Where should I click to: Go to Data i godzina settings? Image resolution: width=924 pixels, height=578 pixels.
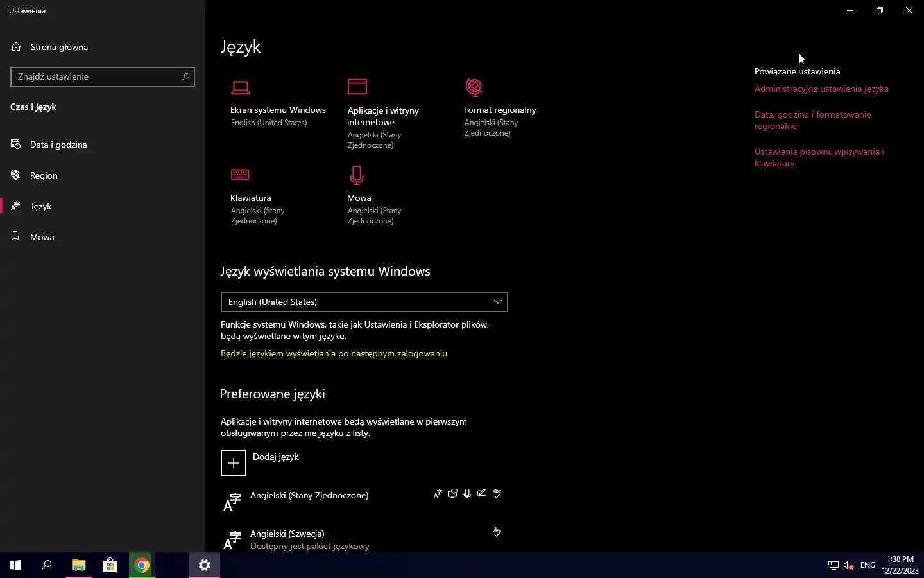[103, 144]
